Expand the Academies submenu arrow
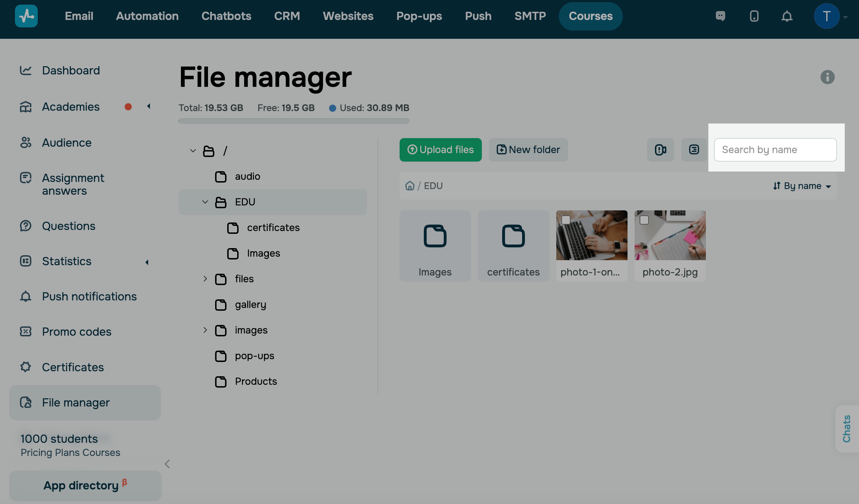859x504 pixels. [149, 106]
